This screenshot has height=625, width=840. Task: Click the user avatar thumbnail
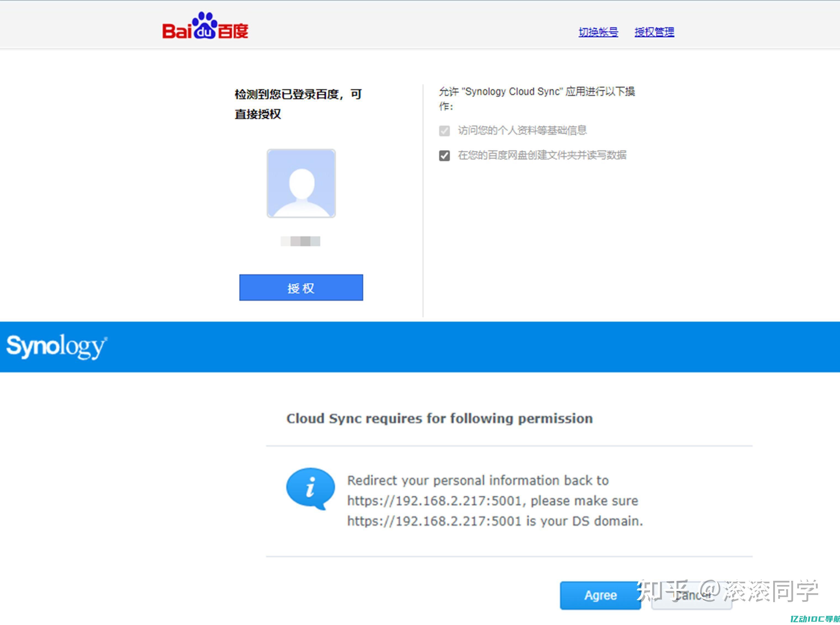(x=301, y=183)
